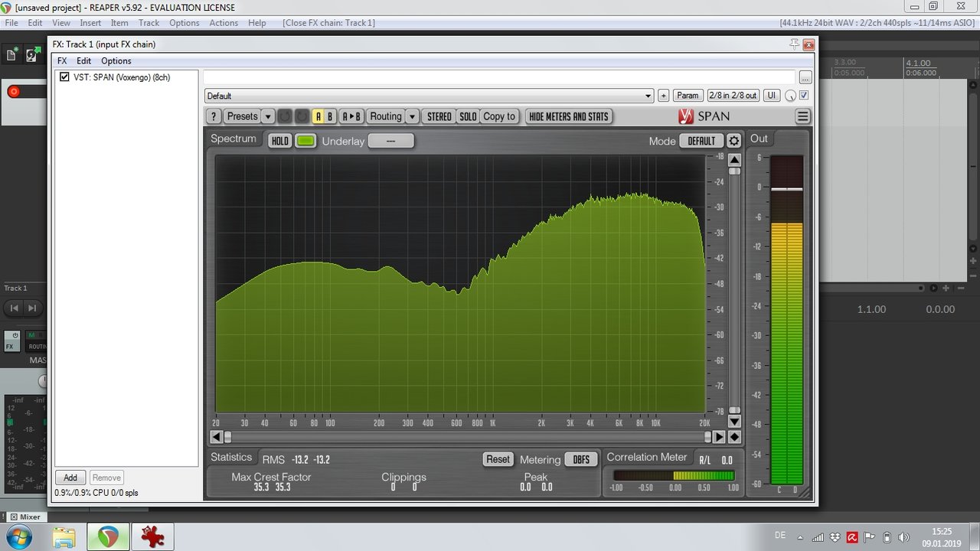This screenshot has width=980, height=551.
Task: Open REAPER Actions menu
Action: point(224,23)
